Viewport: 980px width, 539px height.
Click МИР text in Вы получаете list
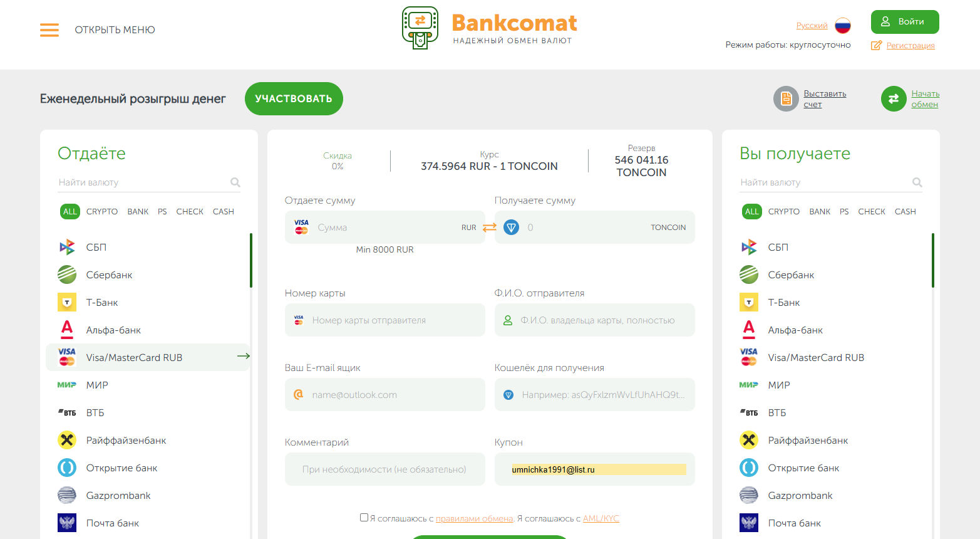pos(779,385)
